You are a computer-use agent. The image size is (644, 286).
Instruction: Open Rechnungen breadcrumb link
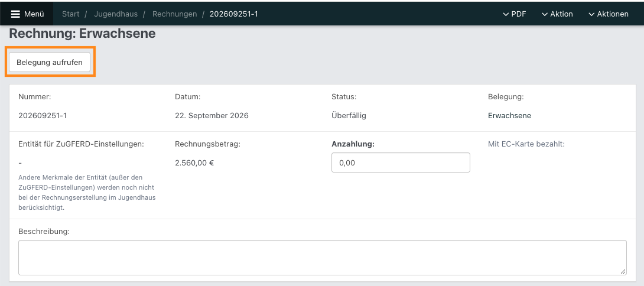[x=174, y=14]
